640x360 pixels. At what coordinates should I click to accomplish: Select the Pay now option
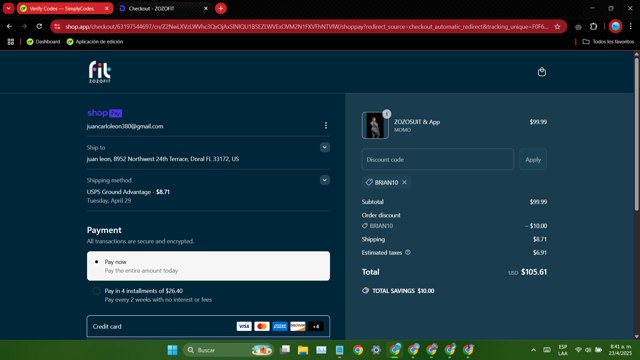point(208,266)
